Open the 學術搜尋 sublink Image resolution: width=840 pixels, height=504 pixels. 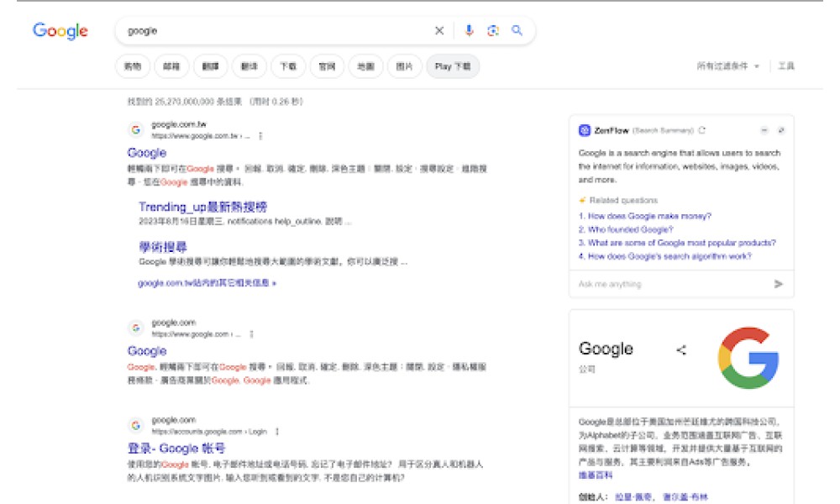[163, 247]
